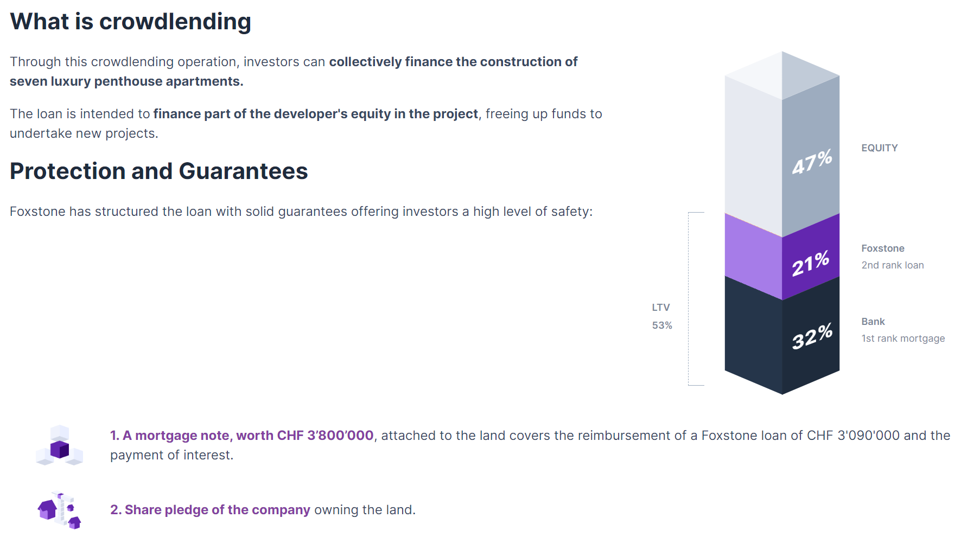Click the 1st rank mortgage text
Screen dimensions: 980x537
pyautogui.click(x=903, y=338)
